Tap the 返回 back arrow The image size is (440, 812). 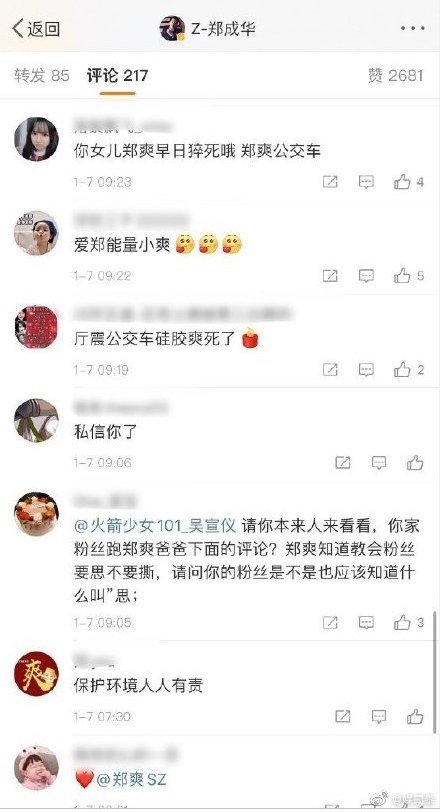(x=35, y=28)
